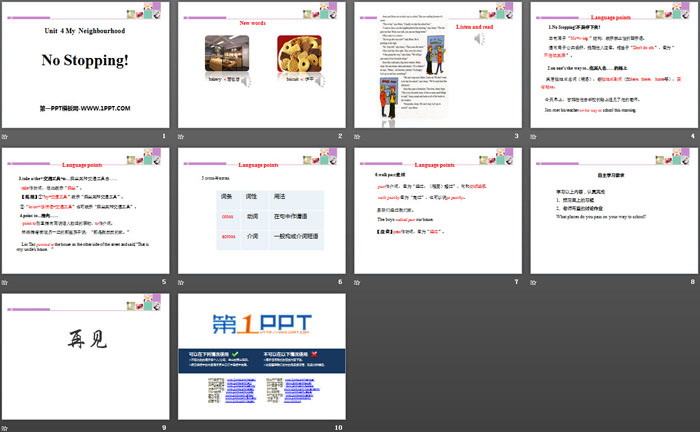
Task: Click animation star icon under slide 2
Action: 181,137
